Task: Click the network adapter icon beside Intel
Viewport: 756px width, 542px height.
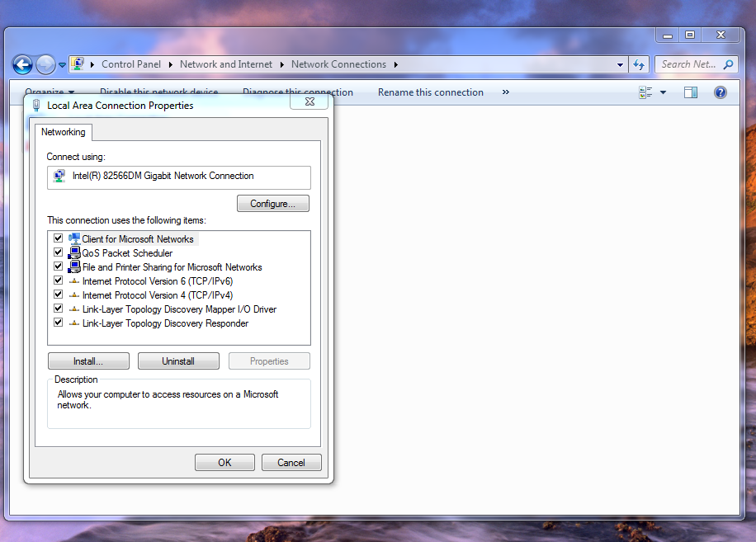Action: coord(59,176)
